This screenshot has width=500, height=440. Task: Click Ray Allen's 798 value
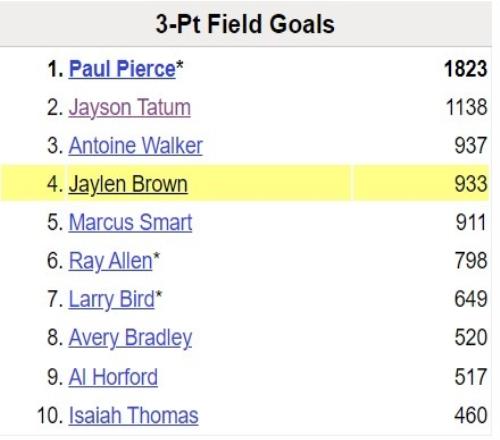[471, 261]
